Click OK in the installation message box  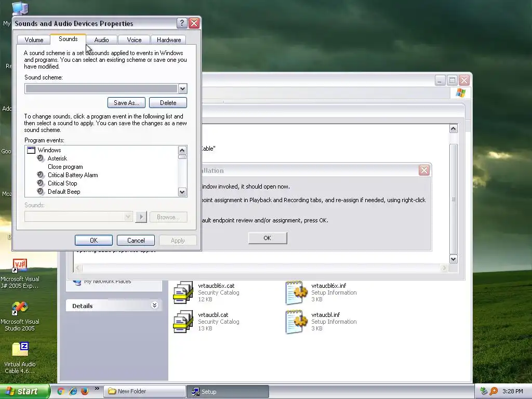click(268, 238)
